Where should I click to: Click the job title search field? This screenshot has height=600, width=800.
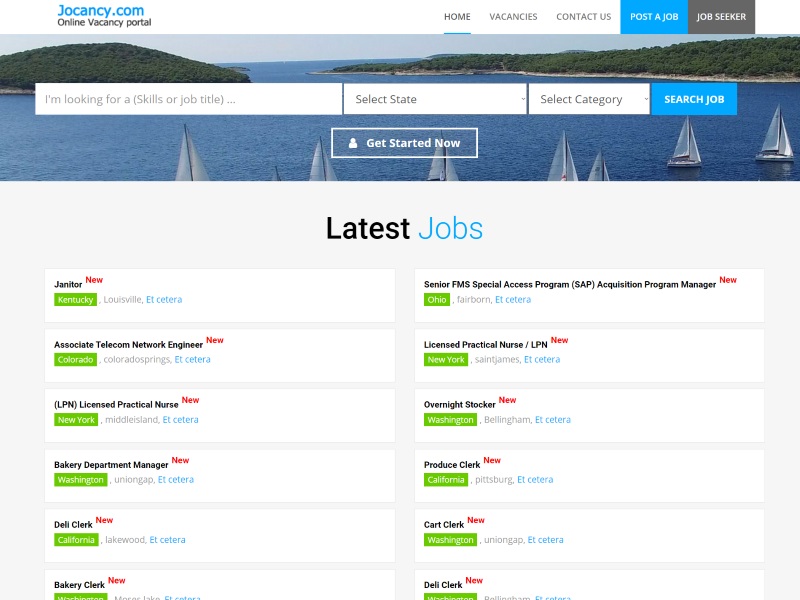pos(189,99)
